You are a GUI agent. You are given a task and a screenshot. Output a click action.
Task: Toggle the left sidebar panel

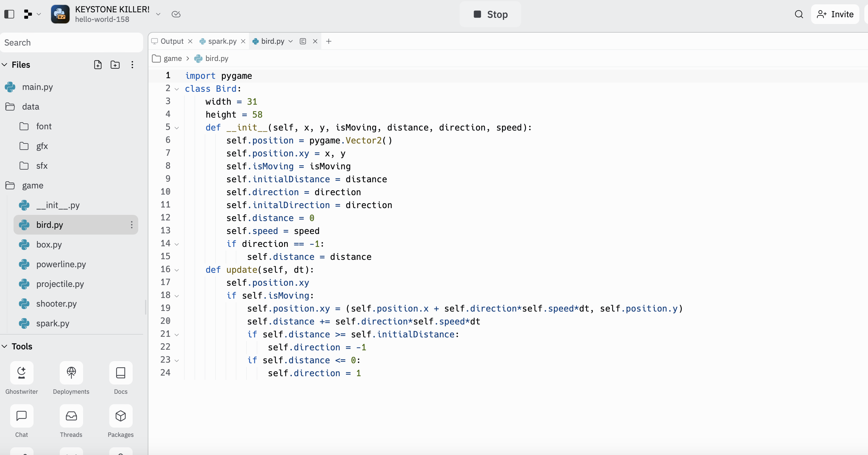(9, 14)
